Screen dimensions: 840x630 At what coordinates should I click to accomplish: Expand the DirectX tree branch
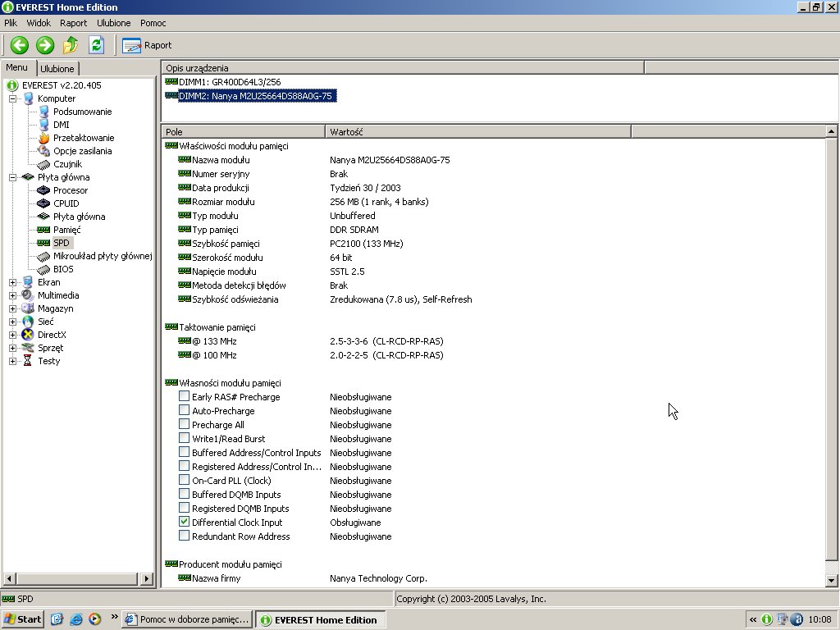click(x=13, y=335)
